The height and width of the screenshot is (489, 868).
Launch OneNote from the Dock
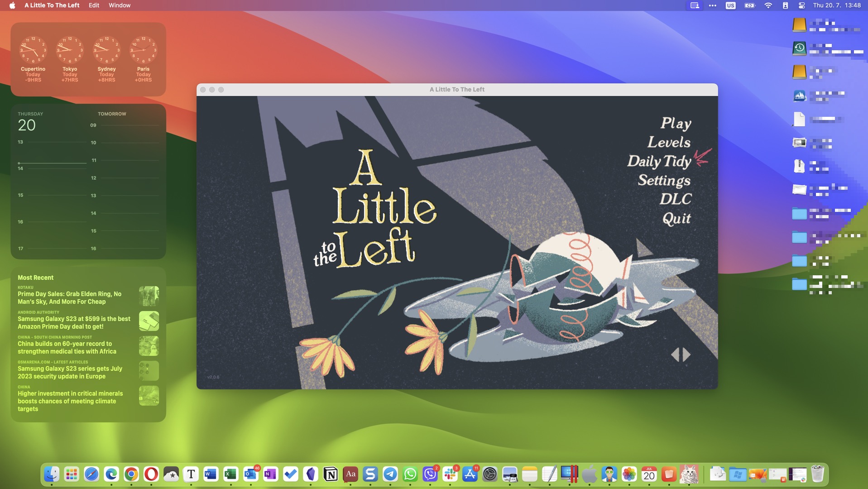pyautogui.click(x=271, y=474)
